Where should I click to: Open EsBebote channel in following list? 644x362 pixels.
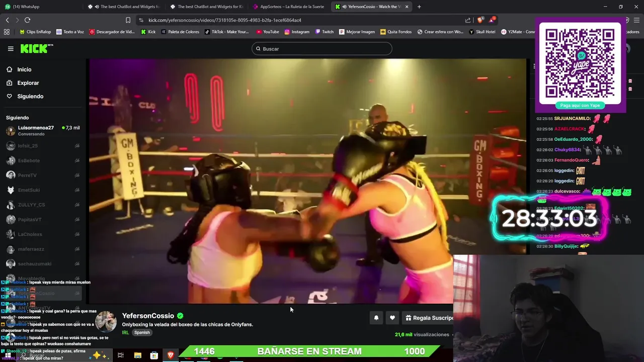(43, 160)
